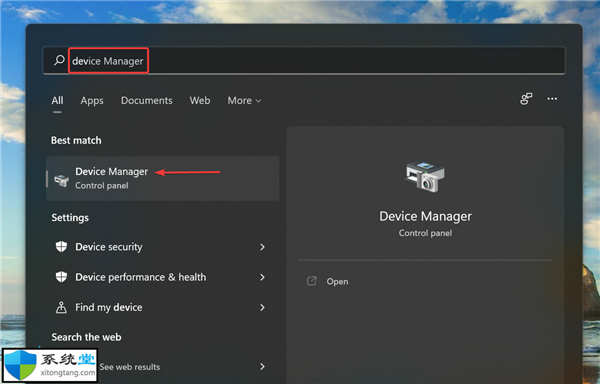Viewport: 600px width, 384px height.
Task: Expand the See web results chevron
Action: [262, 366]
